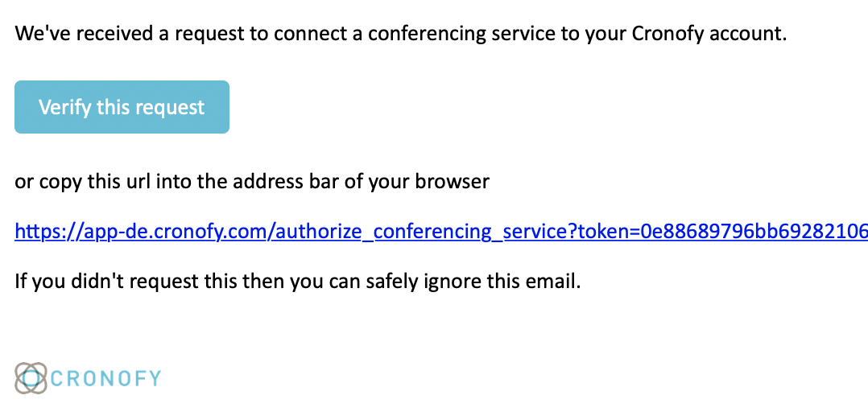Click the Verify this request button
The height and width of the screenshot is (420, 868).
coord(122,107)
